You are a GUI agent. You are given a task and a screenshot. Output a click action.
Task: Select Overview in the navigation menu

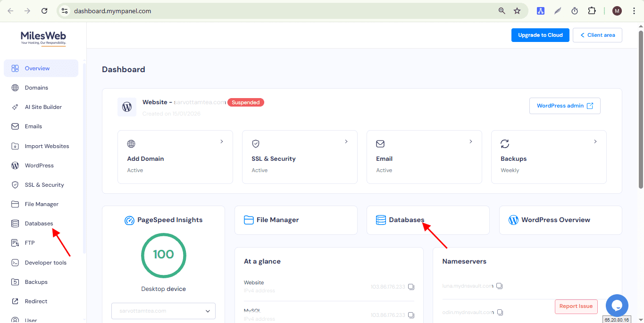point(38,68)
